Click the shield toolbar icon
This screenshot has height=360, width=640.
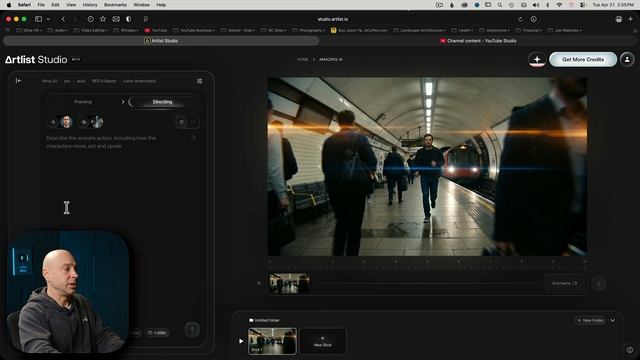point(146,19)
